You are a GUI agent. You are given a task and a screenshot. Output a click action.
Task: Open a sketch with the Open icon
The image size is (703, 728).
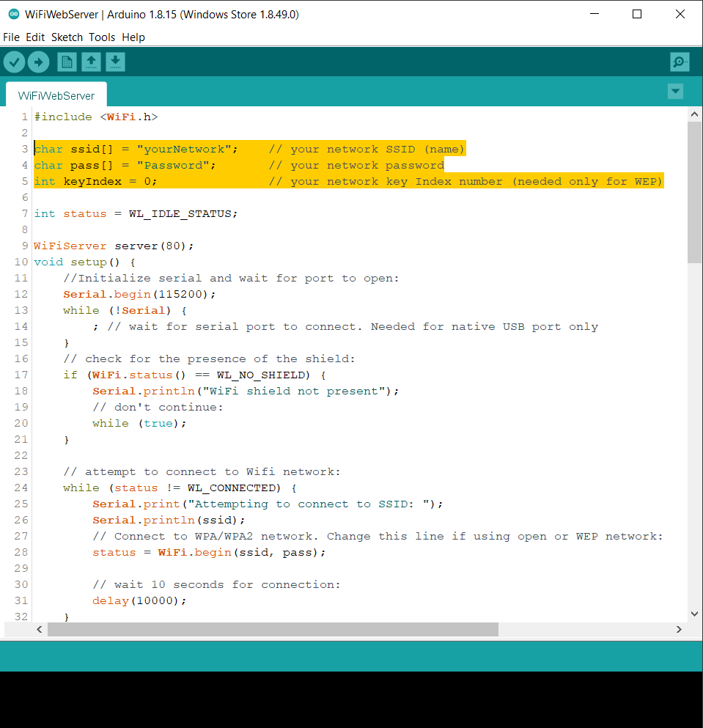coord(91,62)
